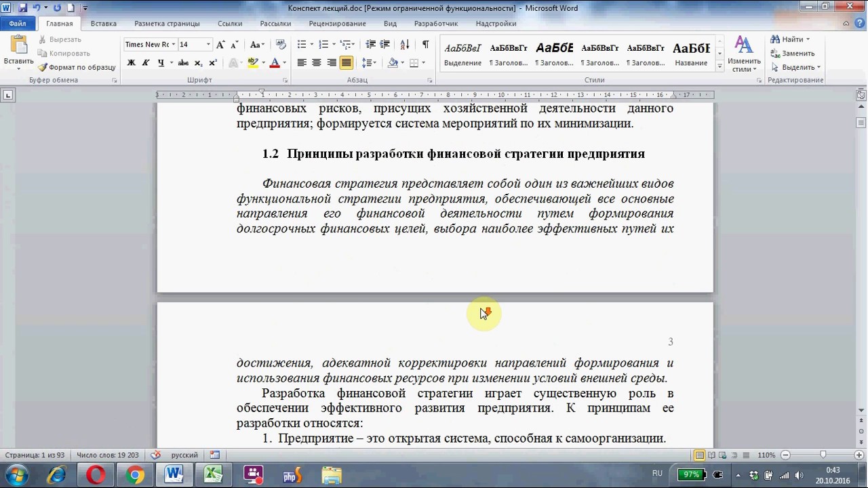868x488 pixels.
Task: Apply the Название style
Action: (x=691, y=55)
